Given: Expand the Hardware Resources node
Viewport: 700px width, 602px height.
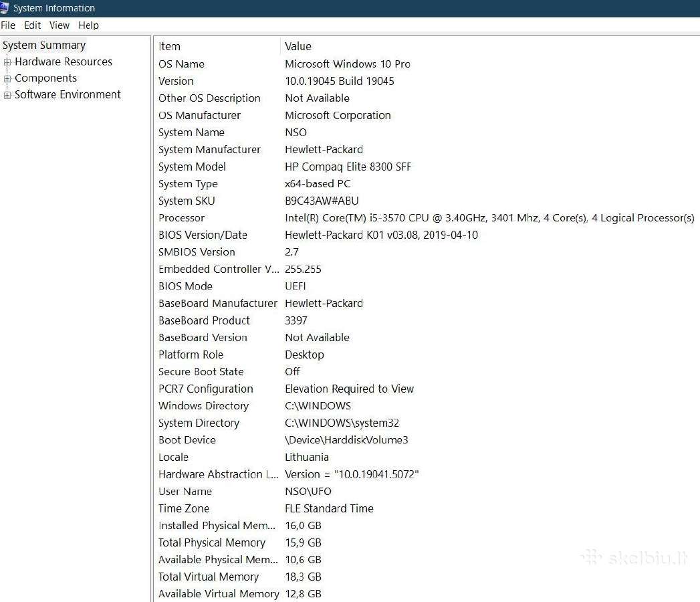Looking at the screenshot, I should click(7, 62).
